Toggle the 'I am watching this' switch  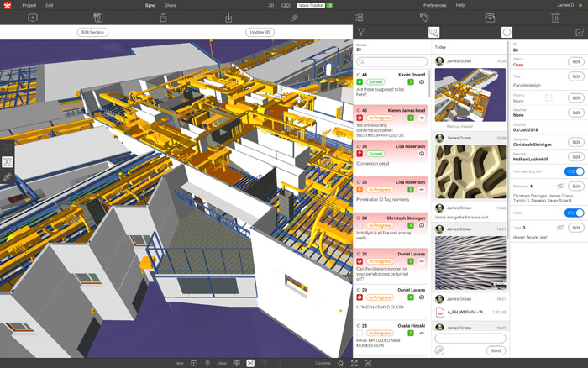(x=574, y=171)
